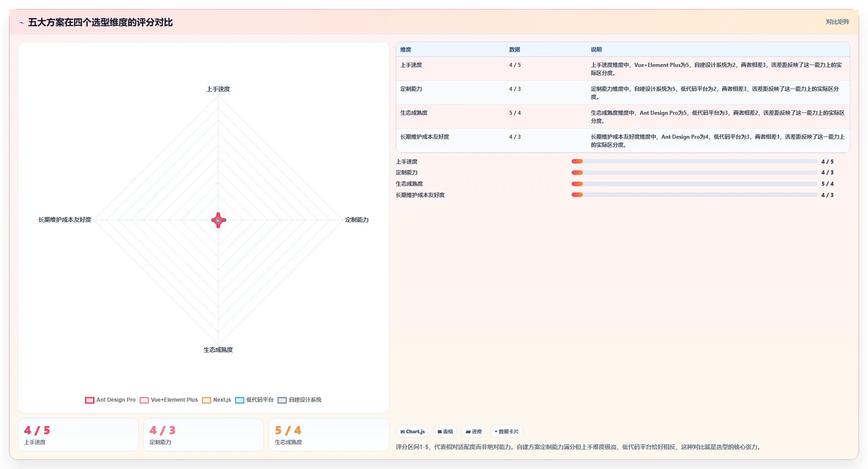Image resolution: width=868 pixels, height=469 pixels.
Task: Click the description starting 长期维护成本友好度维度中
Action: [x=718, y=141]
